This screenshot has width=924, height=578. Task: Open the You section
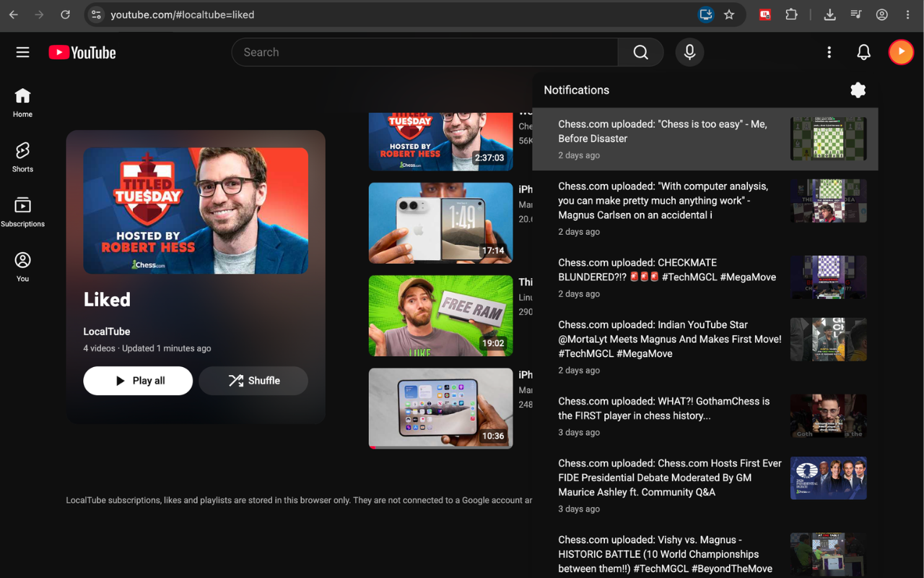pos(22,267)
